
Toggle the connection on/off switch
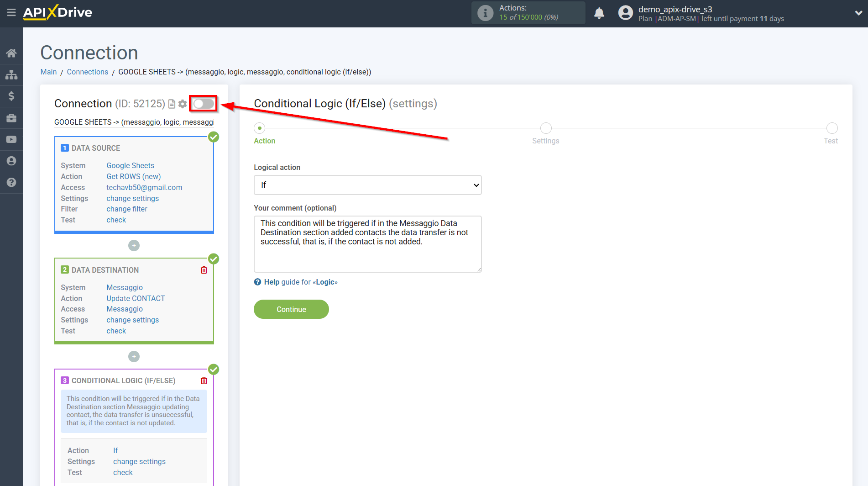coord(204,104)
